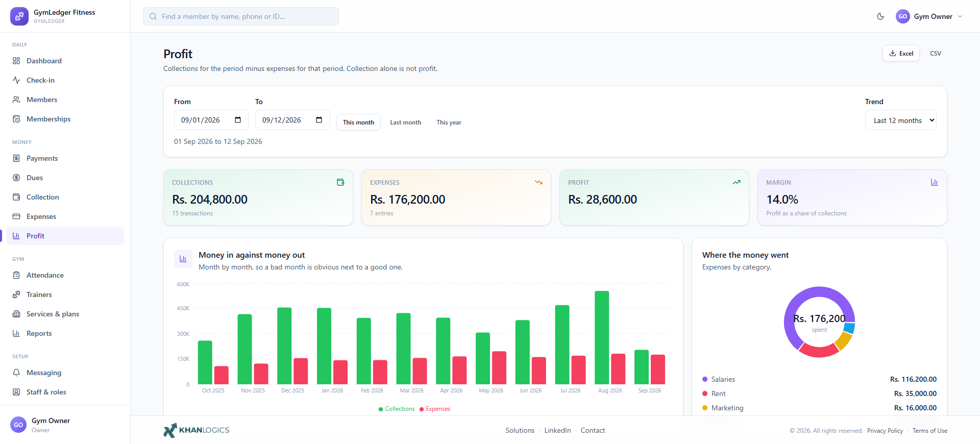Click the Trainers dumbbell icon
The image size is (980, 444).
(16, 294)
